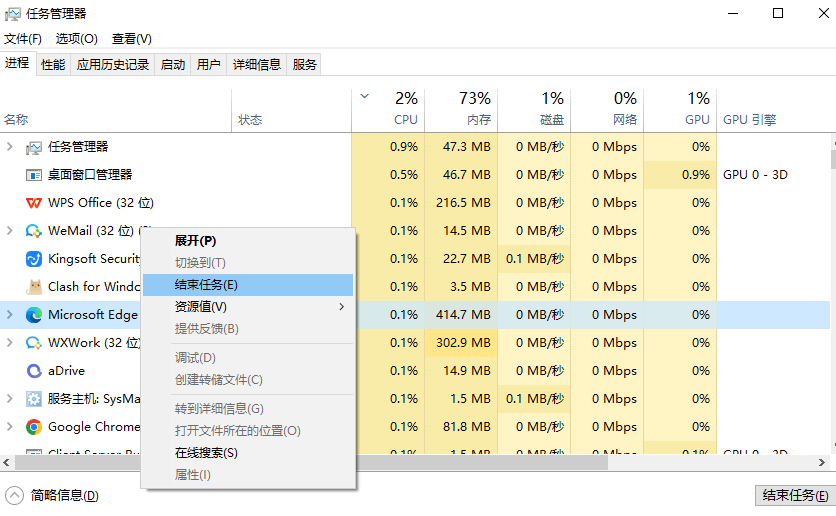Switch to the 服务 tab
The width and height of the screenshot is (836, 516).
tap(304, 64)
